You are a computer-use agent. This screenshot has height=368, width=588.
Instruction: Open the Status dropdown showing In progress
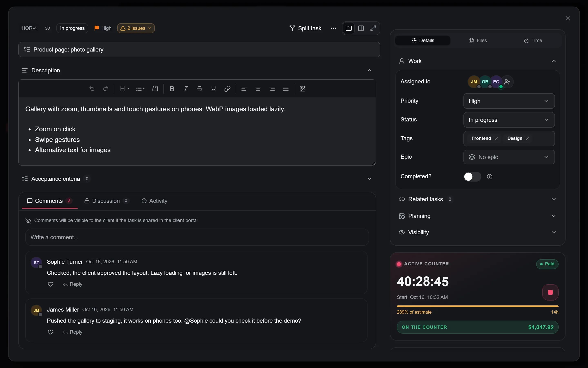point(509,120)
